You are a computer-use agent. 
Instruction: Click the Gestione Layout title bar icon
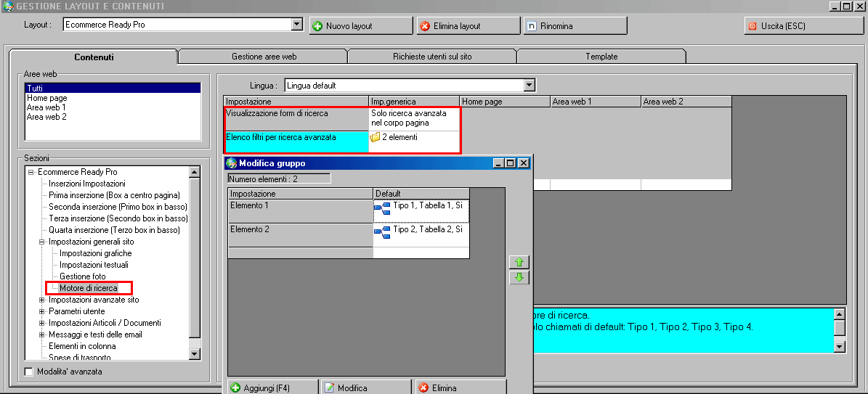pos(8,7)
